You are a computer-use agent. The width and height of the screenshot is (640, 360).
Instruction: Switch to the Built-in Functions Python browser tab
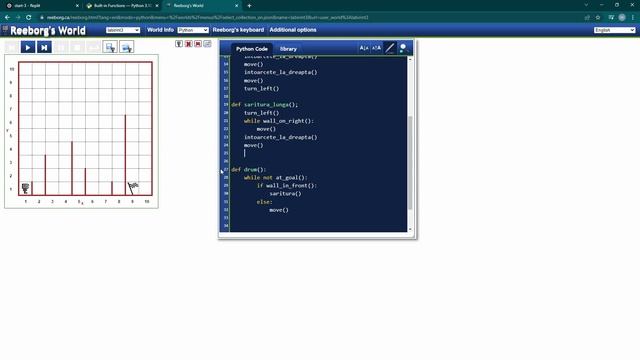(x=122, y=6)
